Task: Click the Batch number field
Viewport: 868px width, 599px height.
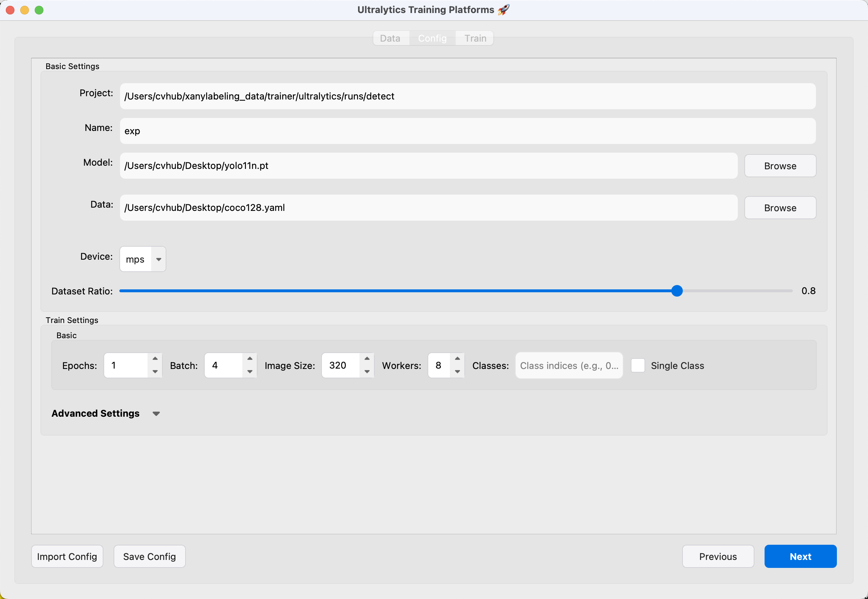Action: [224, 366]
